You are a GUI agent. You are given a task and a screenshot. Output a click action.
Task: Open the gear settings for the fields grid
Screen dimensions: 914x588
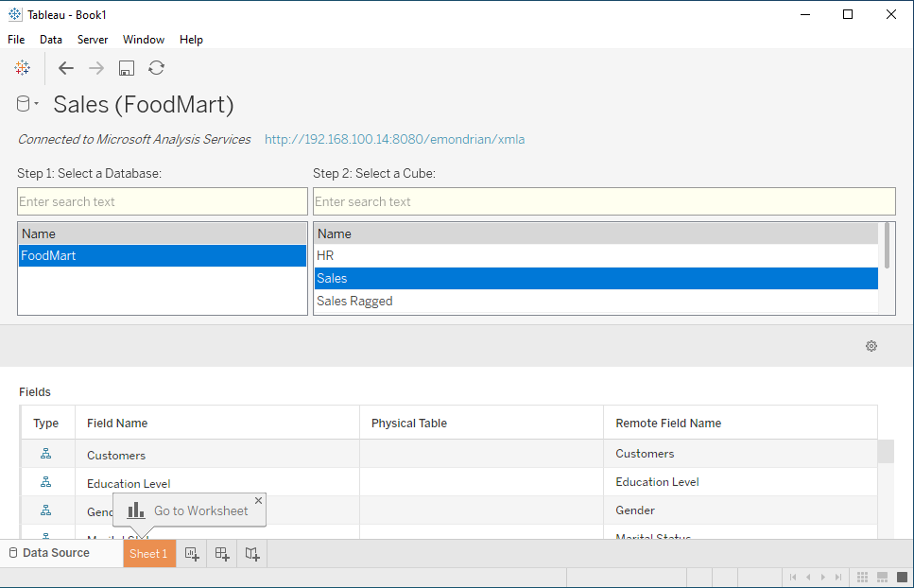pyautogui.click(x=871, y=346)
